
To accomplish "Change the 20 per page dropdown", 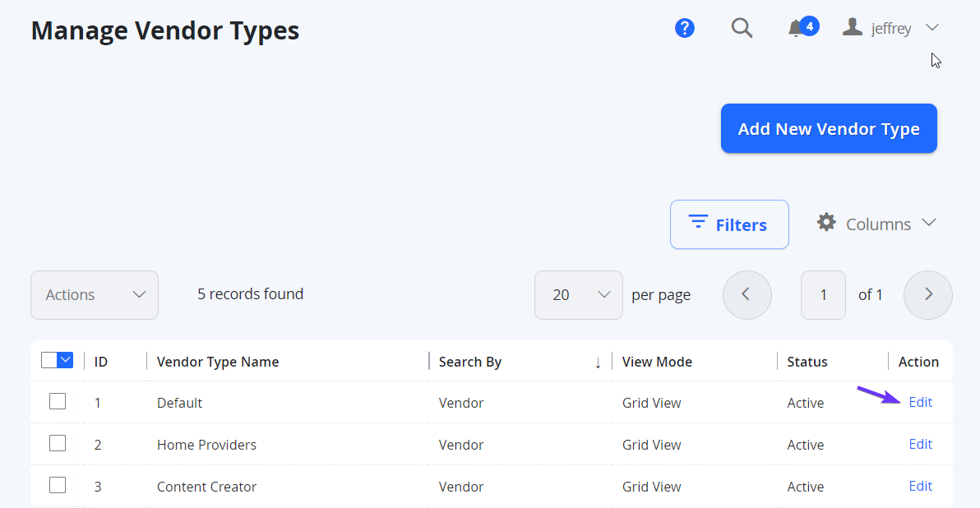I will [x=579, y=295].
